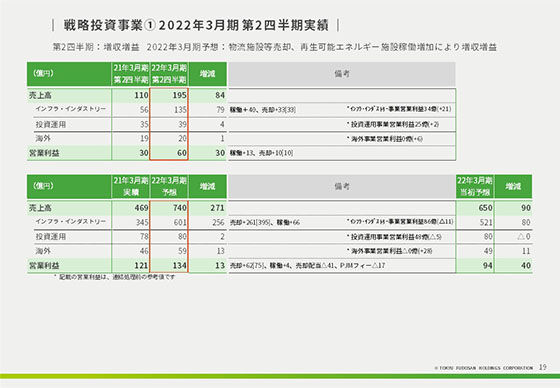560x388 pixels.
Task: Click the note 海外事業営業利益0億(+6)
Action: (384, 139)
